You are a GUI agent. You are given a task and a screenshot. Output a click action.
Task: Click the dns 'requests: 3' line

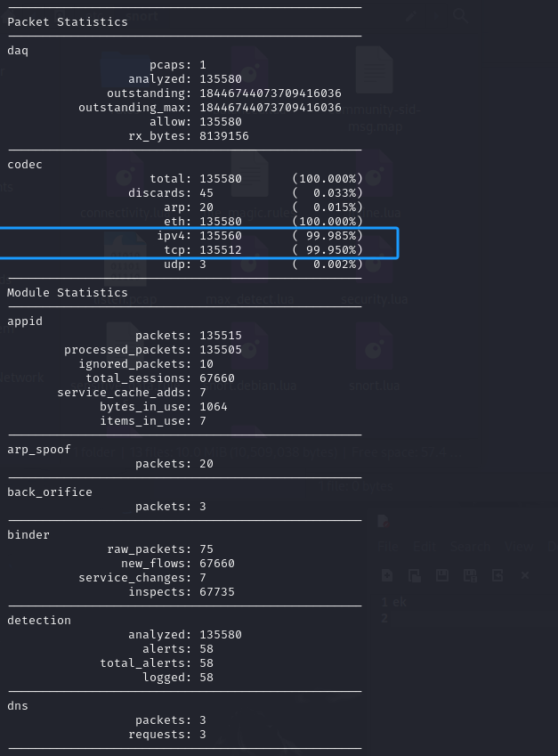(167, 735)
